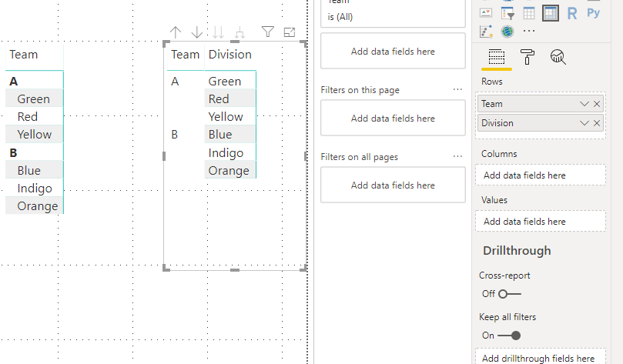
Task: Click drill up arrow above matrix
Action: coord(176,32)
